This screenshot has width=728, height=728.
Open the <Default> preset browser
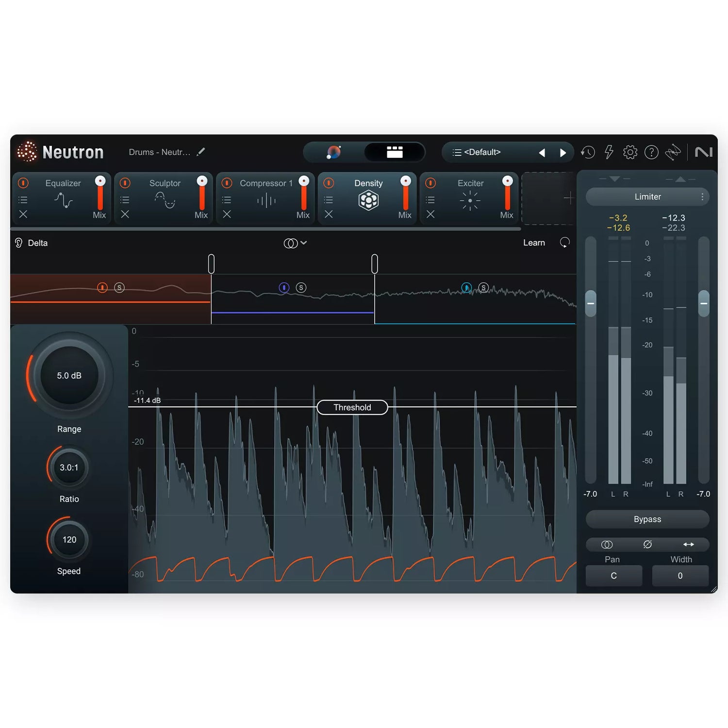click(x=482, y=152)
